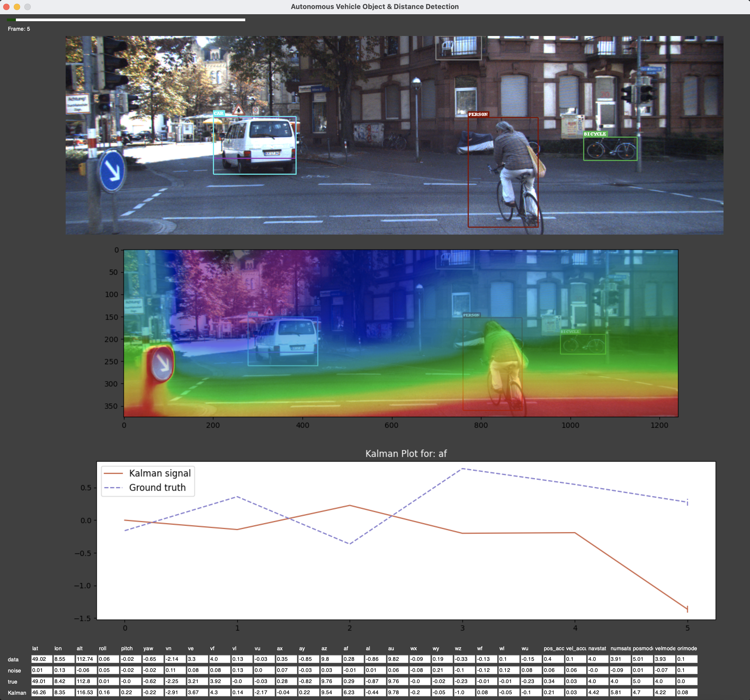The image size is (750, 700).
Task: Click the true row alt field 112.8
Action: (86, 681)
